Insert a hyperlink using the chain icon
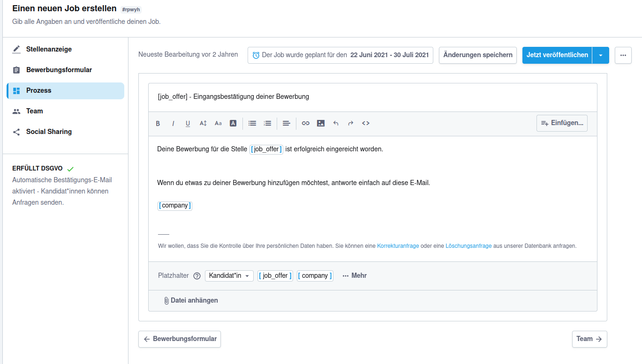This screenshot has width=642, height=364. tap(306, 123)
